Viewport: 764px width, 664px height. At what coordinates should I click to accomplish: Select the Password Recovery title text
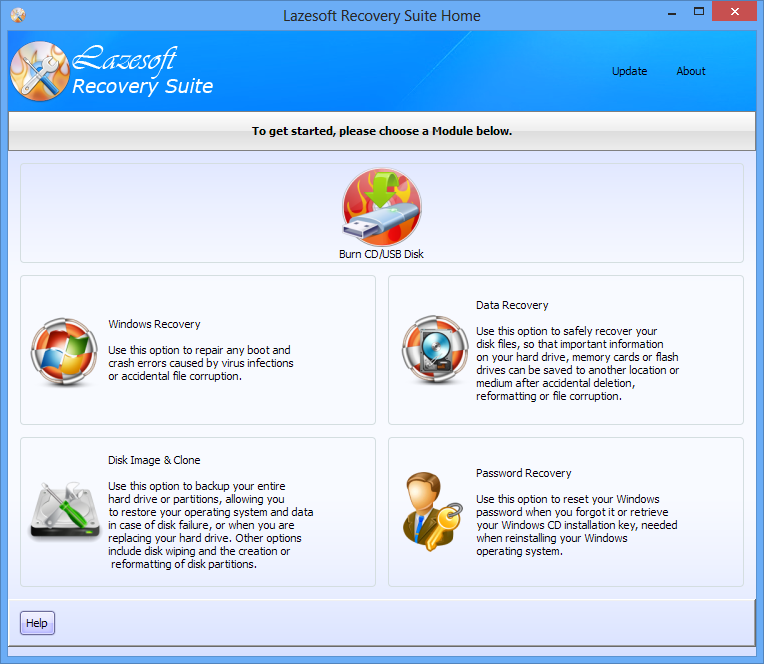pos(524,474)
